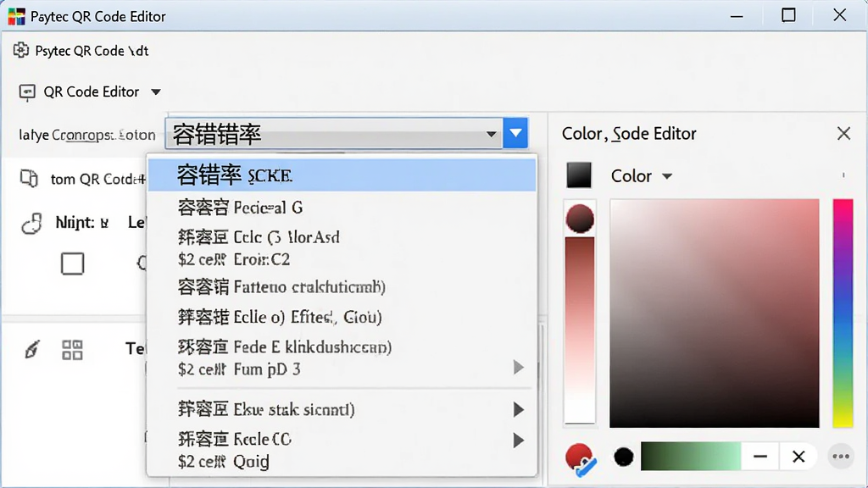Open the three-dots more options button
This screenshot has width=868, height=488.
click(x=841, y=457)
